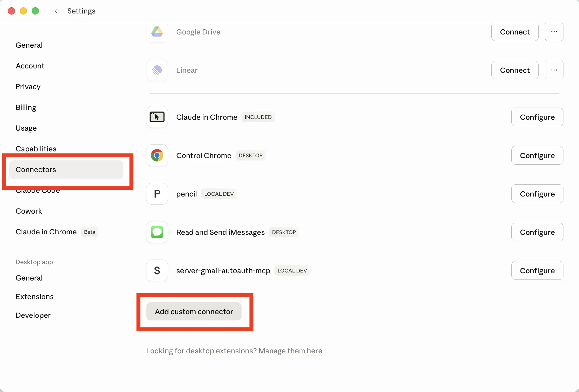Image resolution: width=579 pixels, height=392 pixels.
Task: Follow the 'here' desktop extensions link
Action: coord(314,351)
